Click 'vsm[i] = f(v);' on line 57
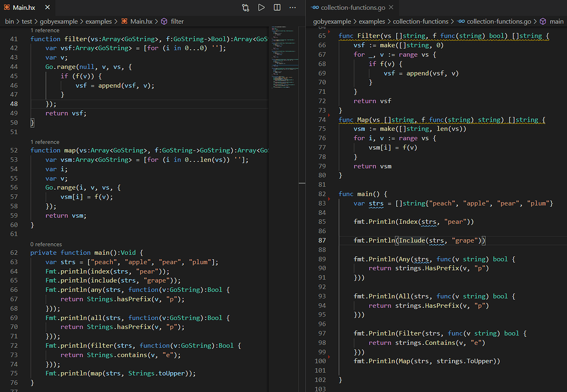The image size is (567, 392). [87, 197]
